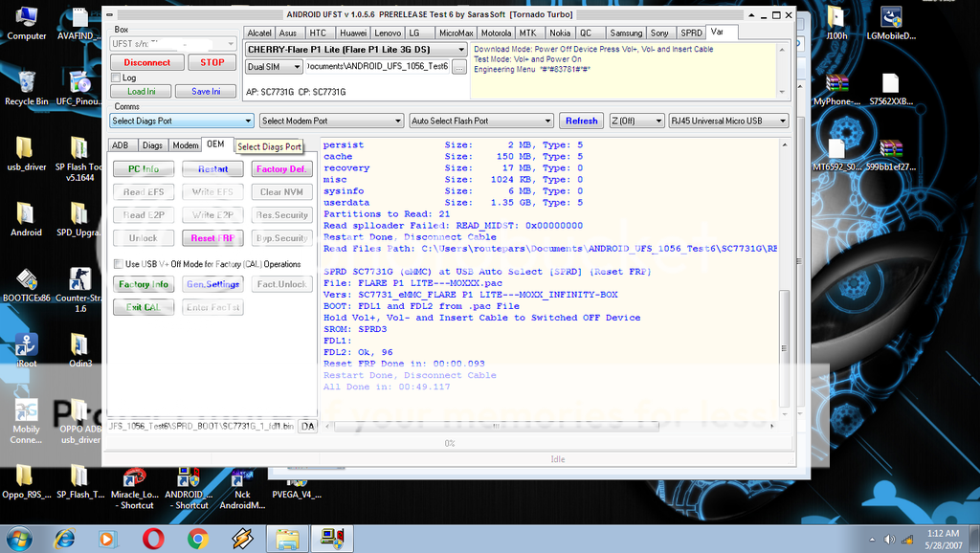Select the ADB tab

pos(121,145)
